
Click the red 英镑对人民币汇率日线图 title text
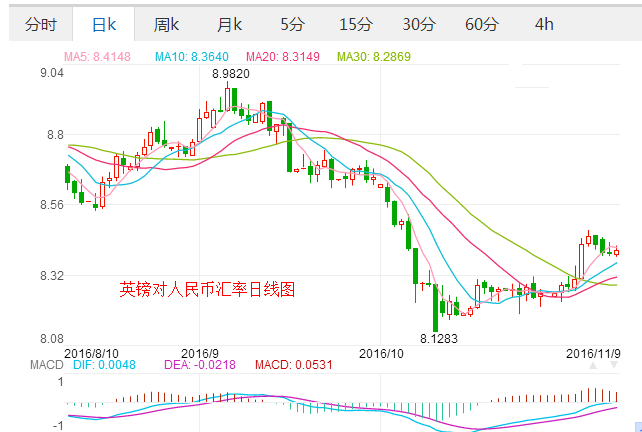208,290
